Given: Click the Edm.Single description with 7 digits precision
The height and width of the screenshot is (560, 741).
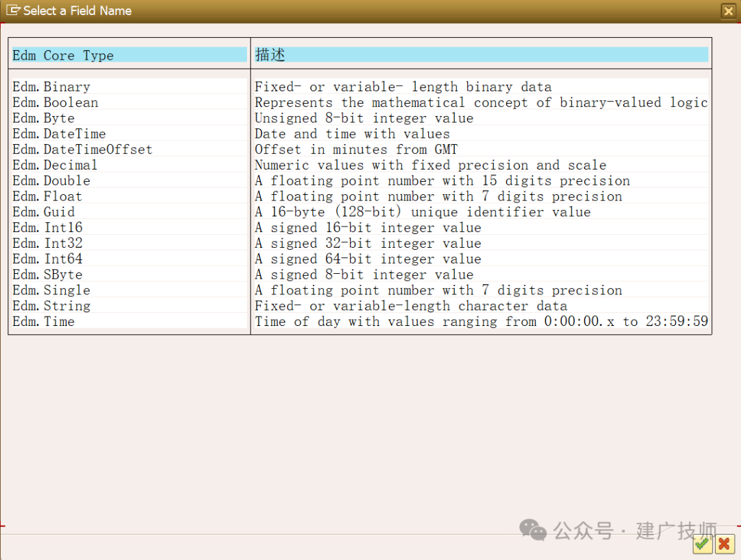Looking at the screenshot, I should pos(438,290).
